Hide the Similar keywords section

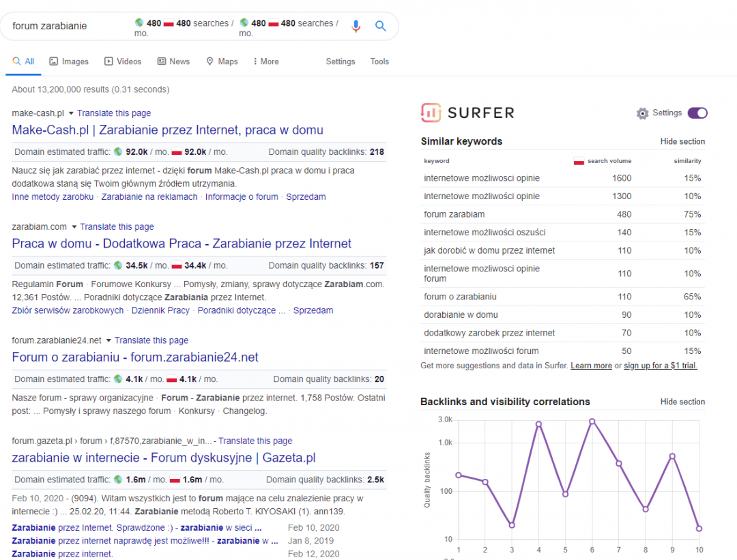tap(682, 141)
